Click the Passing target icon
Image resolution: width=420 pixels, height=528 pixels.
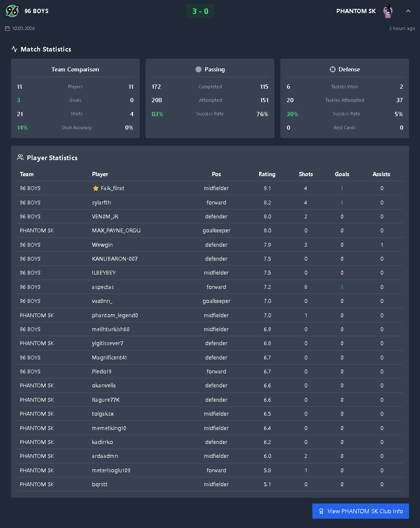tap(198, 69)
